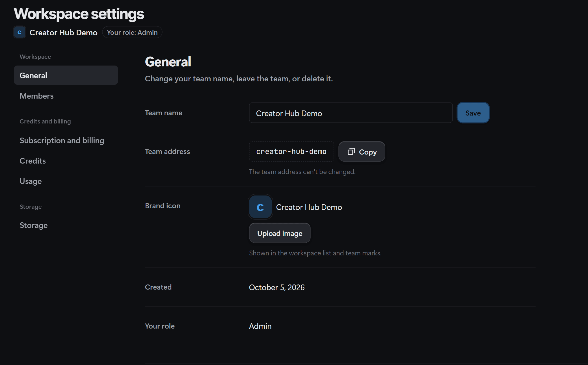The height and width of the screenshot is (365, 588).
Task: Open the Storage settings page
Action: 66,225
